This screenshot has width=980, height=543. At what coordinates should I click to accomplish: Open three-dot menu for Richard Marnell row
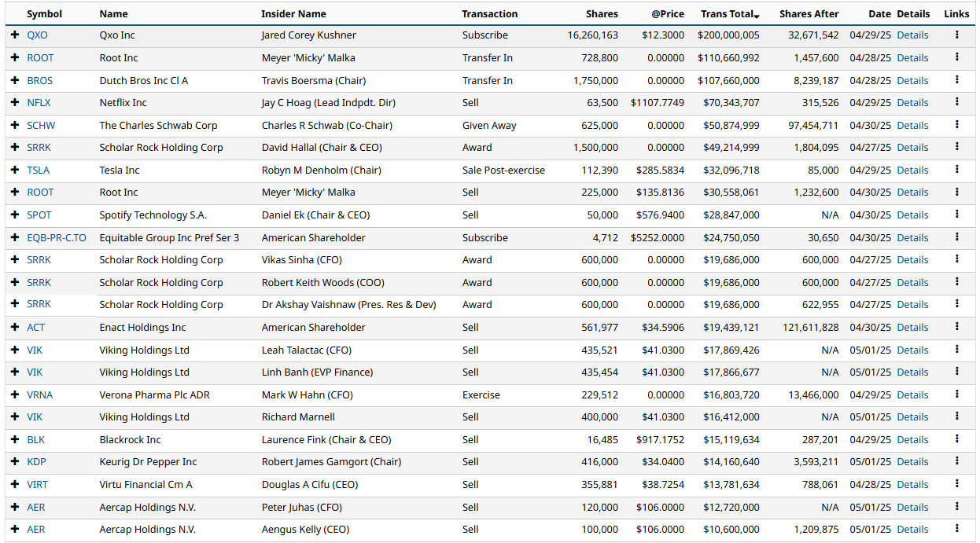[956, 416]
